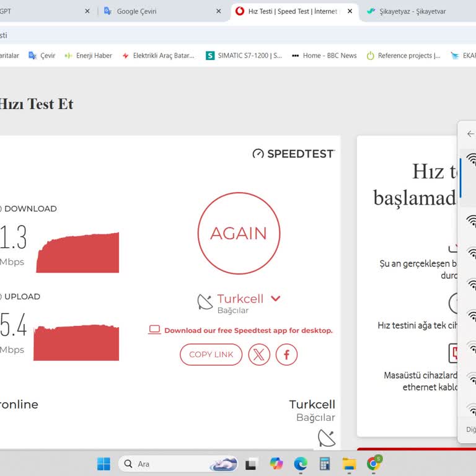The image size is (476, 476).
Task: Click the Reference projects power icon
Action: [370, 56]
